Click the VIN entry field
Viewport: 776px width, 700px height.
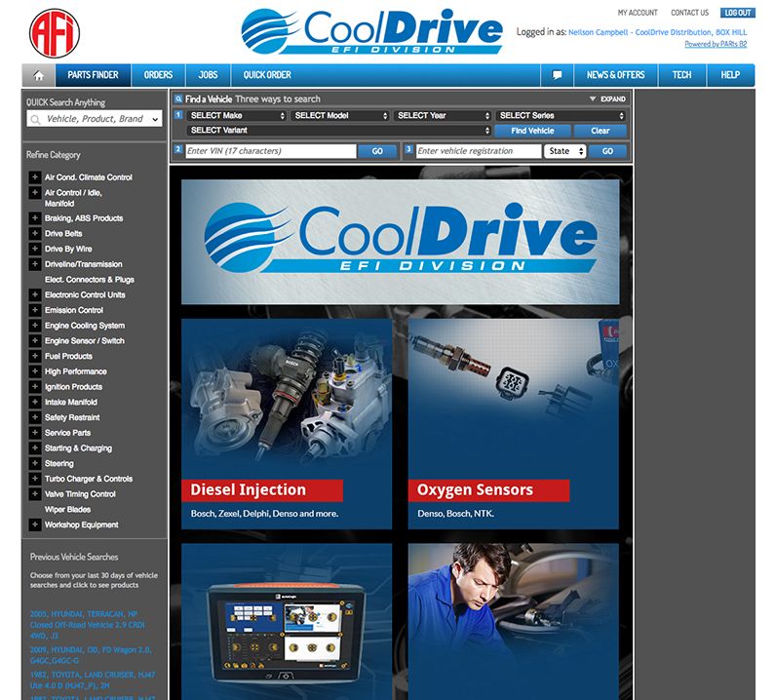point(270,151)
